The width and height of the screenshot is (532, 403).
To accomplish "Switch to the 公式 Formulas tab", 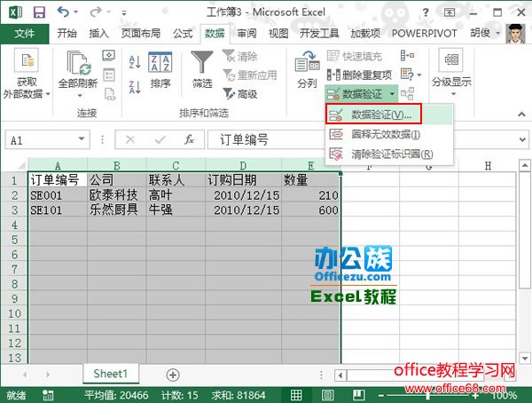I will click(183, 34).
